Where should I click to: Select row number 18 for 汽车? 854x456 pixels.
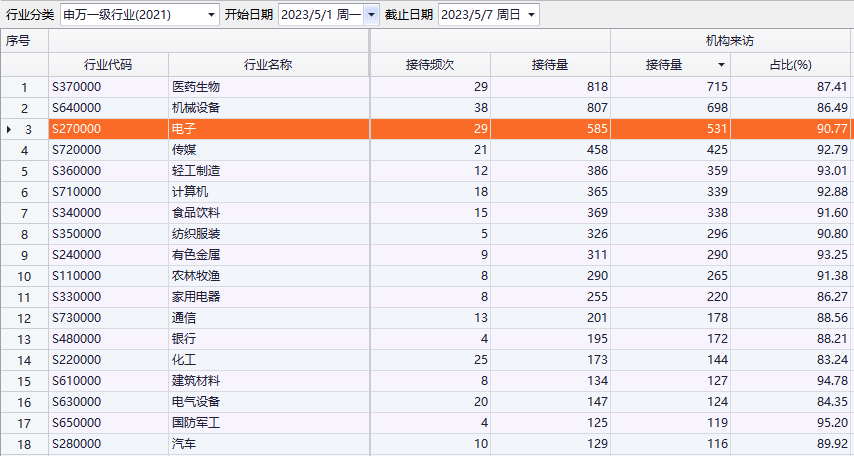click(25, 444)
